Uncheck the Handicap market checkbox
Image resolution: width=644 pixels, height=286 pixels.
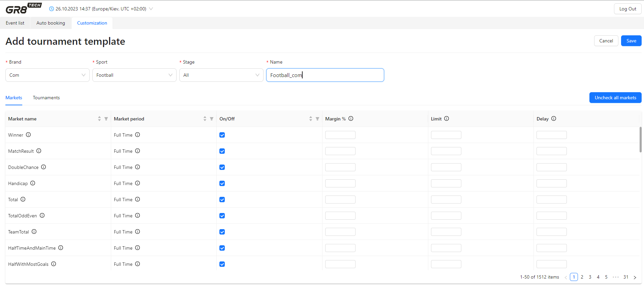(x=222, y=183)
